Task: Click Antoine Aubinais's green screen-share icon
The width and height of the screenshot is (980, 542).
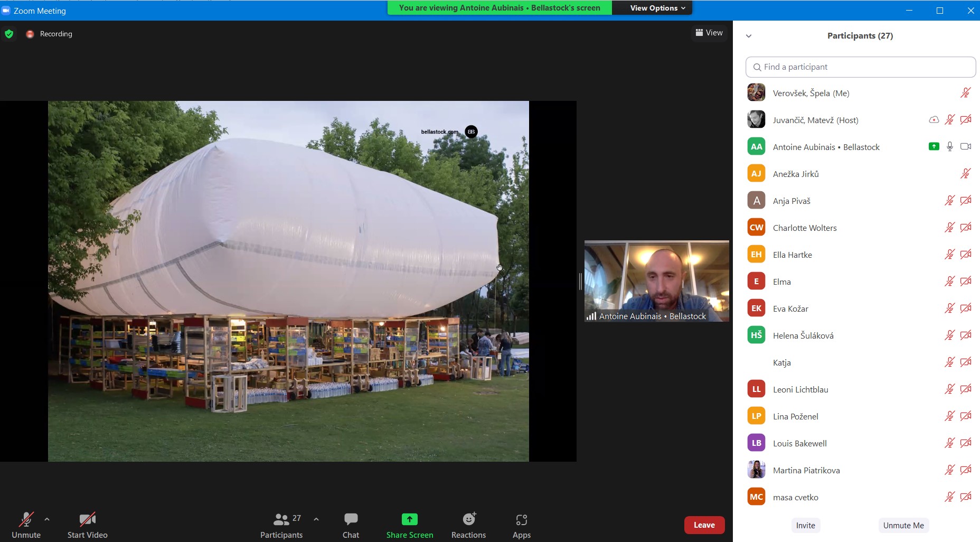Action: [x=934, y=146]
